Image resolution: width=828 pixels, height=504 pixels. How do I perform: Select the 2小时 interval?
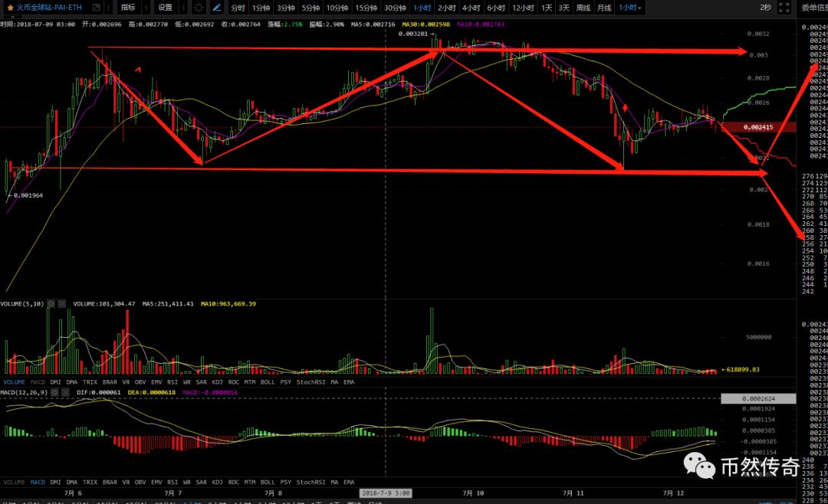(447, 8)
